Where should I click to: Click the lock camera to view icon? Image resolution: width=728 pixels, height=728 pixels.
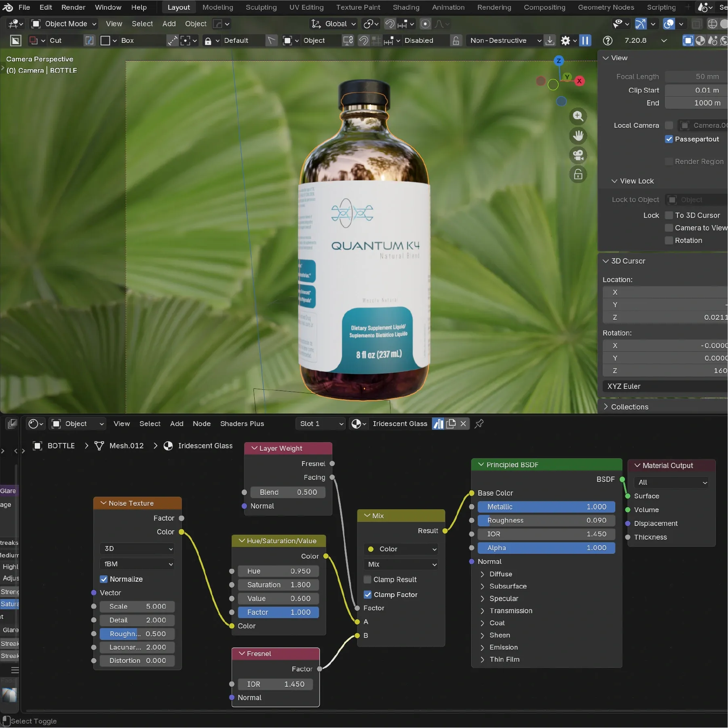(x=578, y=175)
